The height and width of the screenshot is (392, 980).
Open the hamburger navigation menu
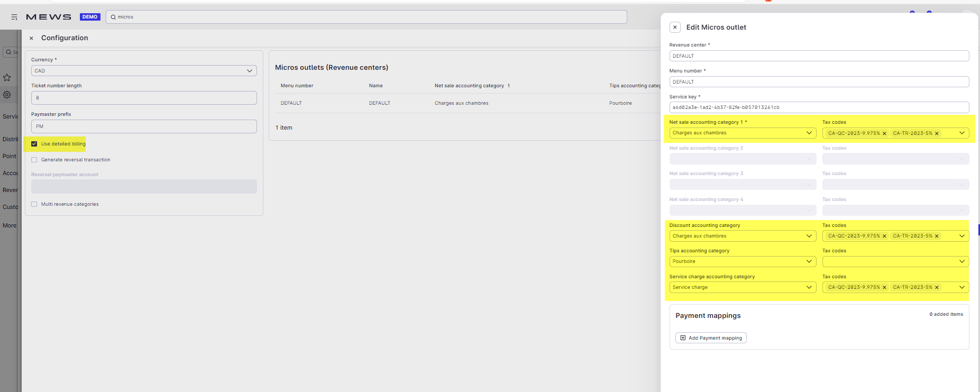pos(14,17)
